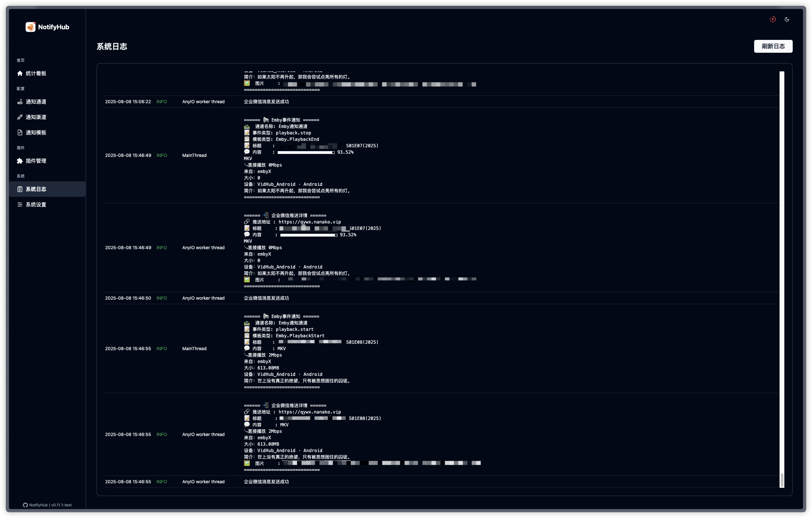Viewport: 812px width, 518px height.
Task: Toggle dark mode with moon icon
Action: point(787,20)
